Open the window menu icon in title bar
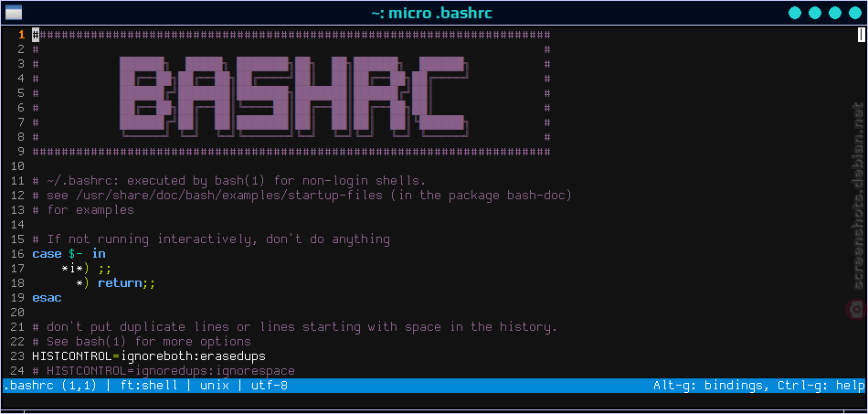 click(x=14, y=12)
